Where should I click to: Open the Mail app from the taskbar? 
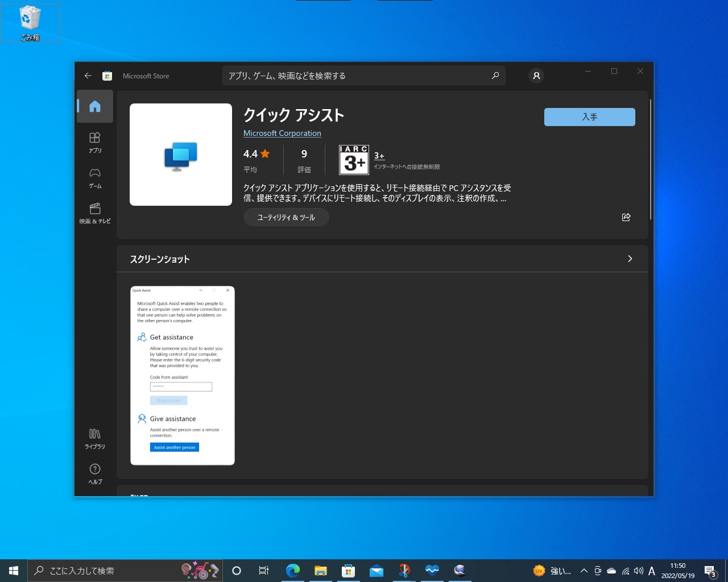pos(377,571)
